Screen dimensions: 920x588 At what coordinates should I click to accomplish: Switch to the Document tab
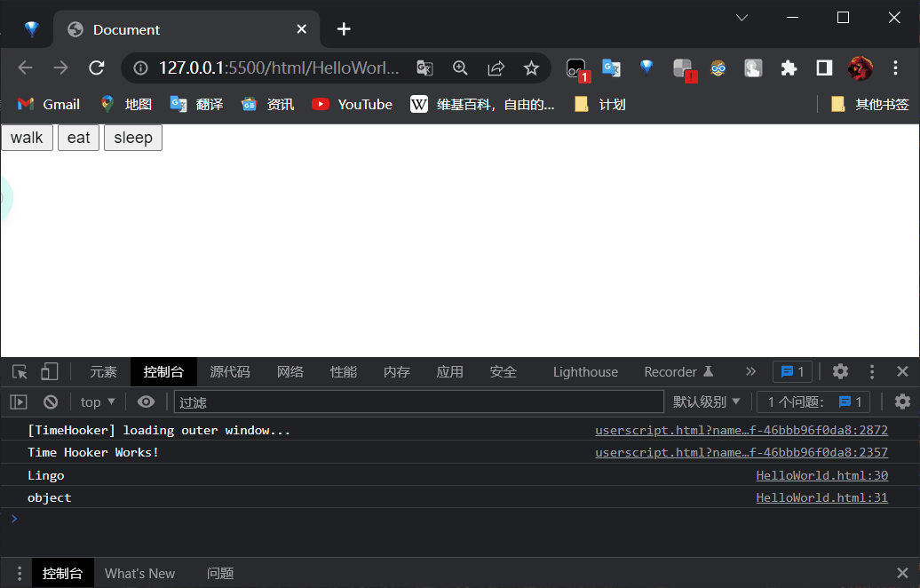186,29
